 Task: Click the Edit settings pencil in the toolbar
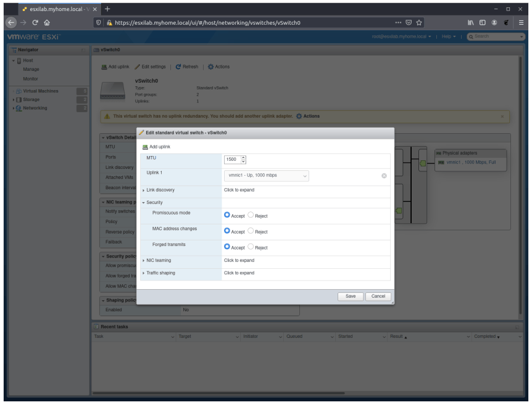click(x=138, y=67)
